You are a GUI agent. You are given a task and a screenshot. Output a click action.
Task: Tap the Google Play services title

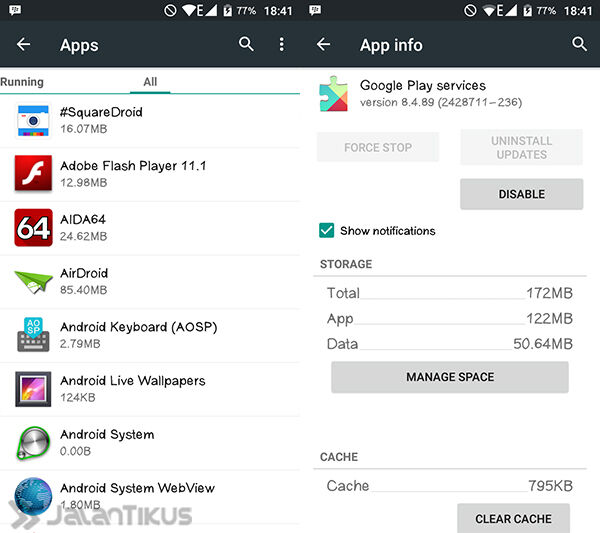(x=423, y=85)
